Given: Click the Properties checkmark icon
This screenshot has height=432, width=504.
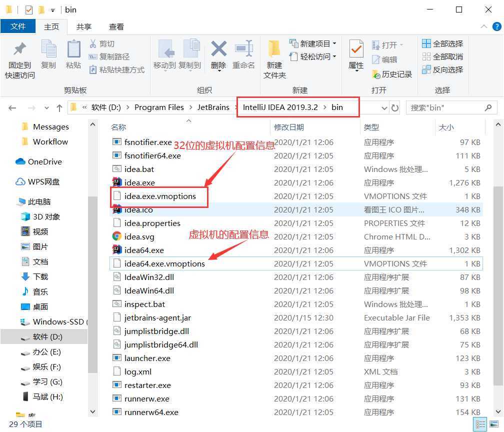Looking at the screenshot, I should pyautogui.click(x=356, y=49).
